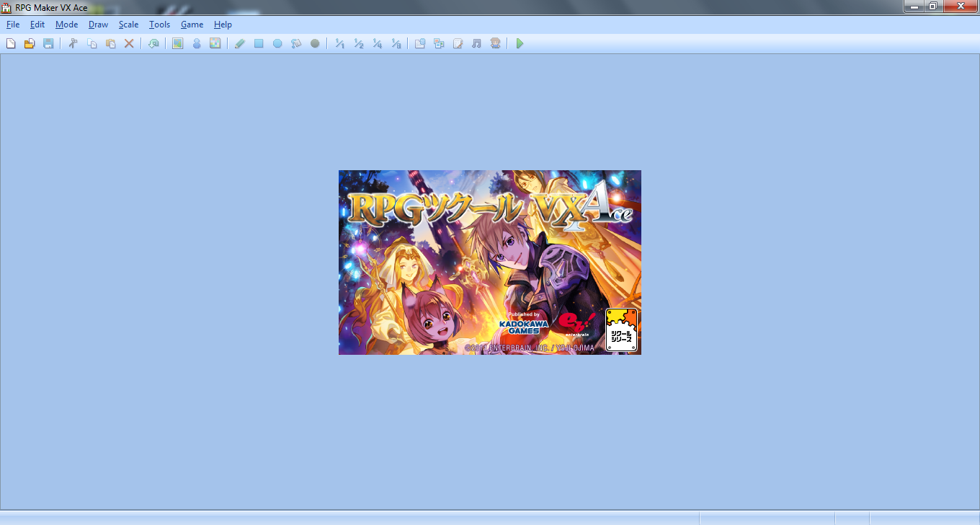Create a new project
The height and width of the screenshot is (525, 980).
(11, 43)
